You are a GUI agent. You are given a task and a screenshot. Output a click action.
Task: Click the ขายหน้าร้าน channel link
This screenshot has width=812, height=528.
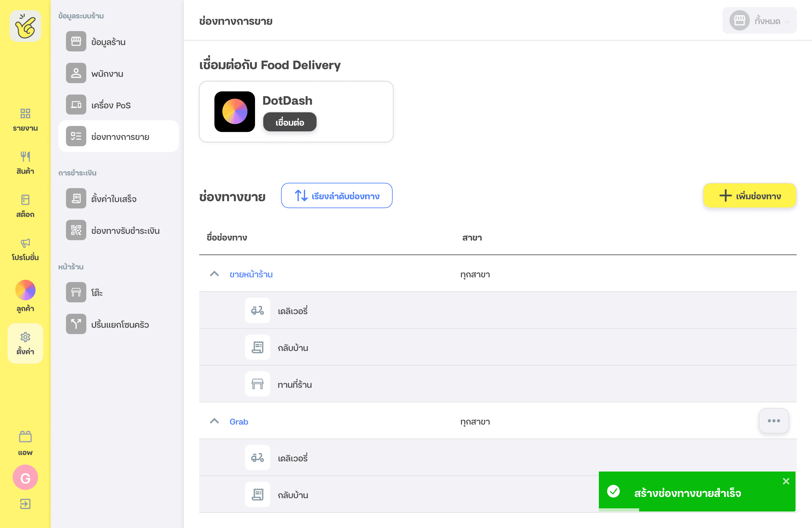tap(251, 274)
